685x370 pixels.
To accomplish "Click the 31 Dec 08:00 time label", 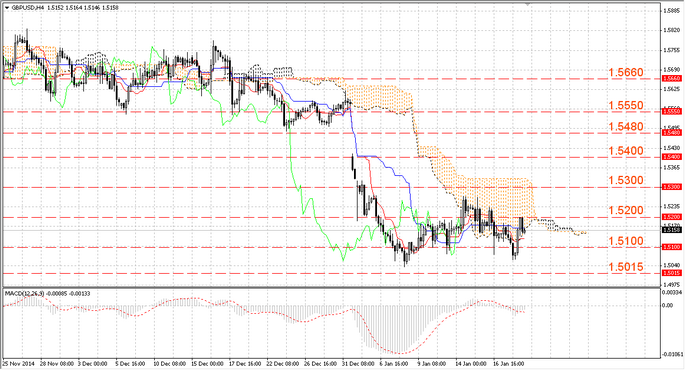I will point(358,363).
